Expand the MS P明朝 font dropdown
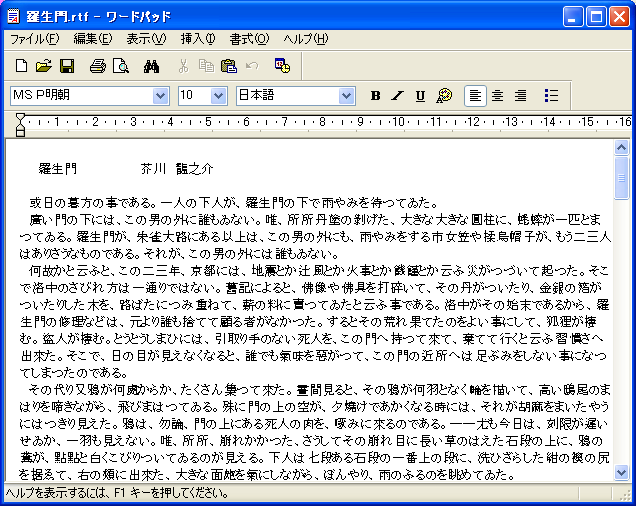This screenshot has height=506, width=636. [x=161, y=96]
